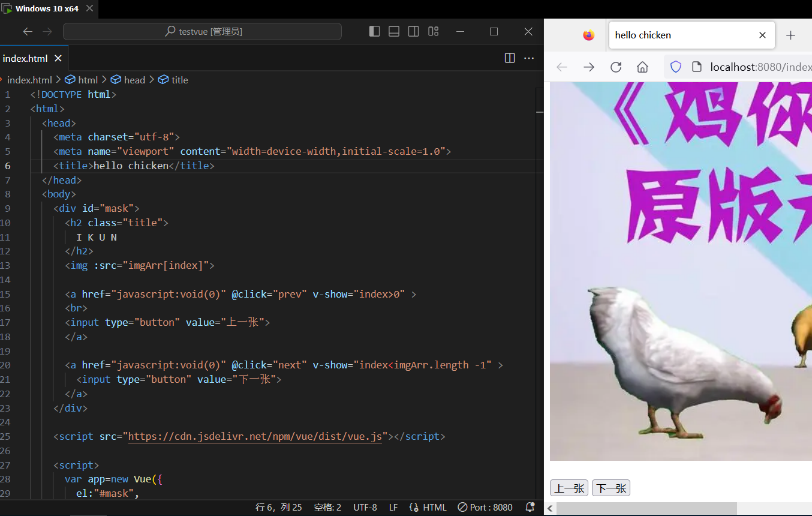
Task: Click the new Vue code on line 28
Action: (130, 479)
